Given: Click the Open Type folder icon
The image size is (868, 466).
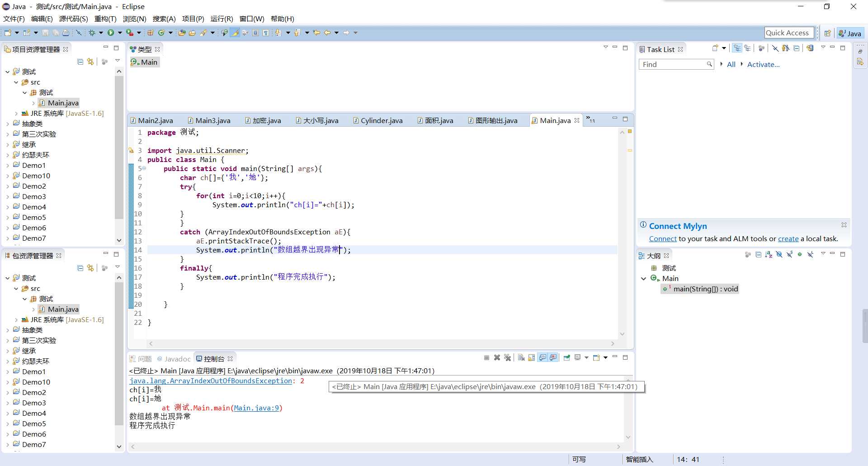Looking at the screenshot, I should coord(182,33).
